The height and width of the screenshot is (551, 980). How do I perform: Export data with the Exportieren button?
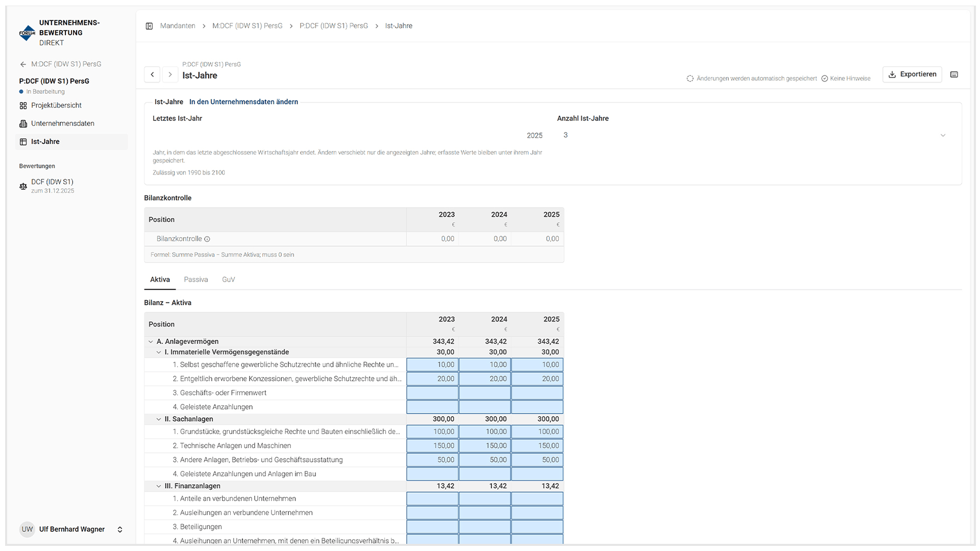[912, 74]
